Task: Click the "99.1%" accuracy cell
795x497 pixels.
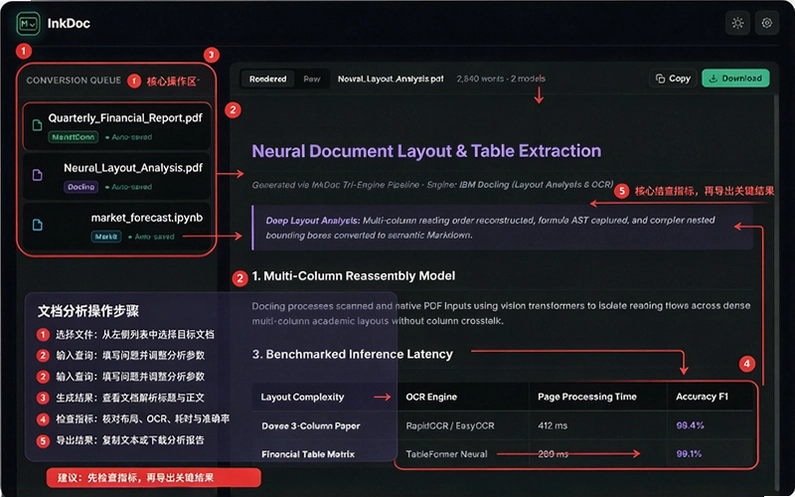Action: (689, 454)
